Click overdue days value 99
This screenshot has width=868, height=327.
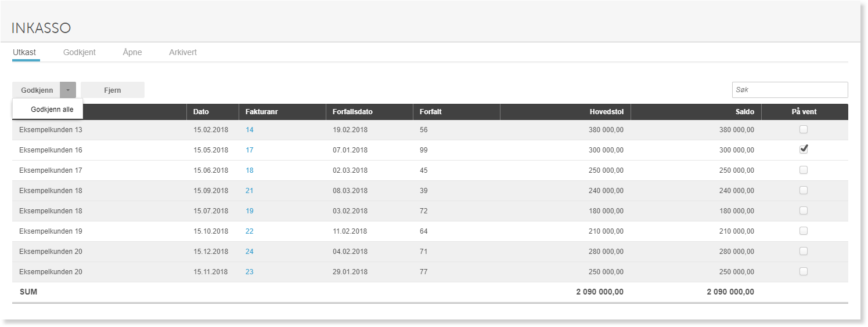[424, 150]
